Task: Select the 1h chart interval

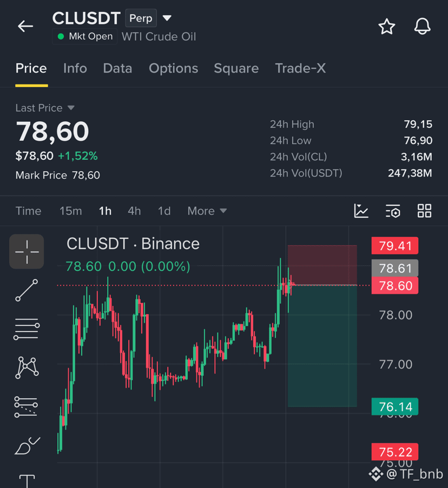Action: pyautogui.click(x=105, y=211)
